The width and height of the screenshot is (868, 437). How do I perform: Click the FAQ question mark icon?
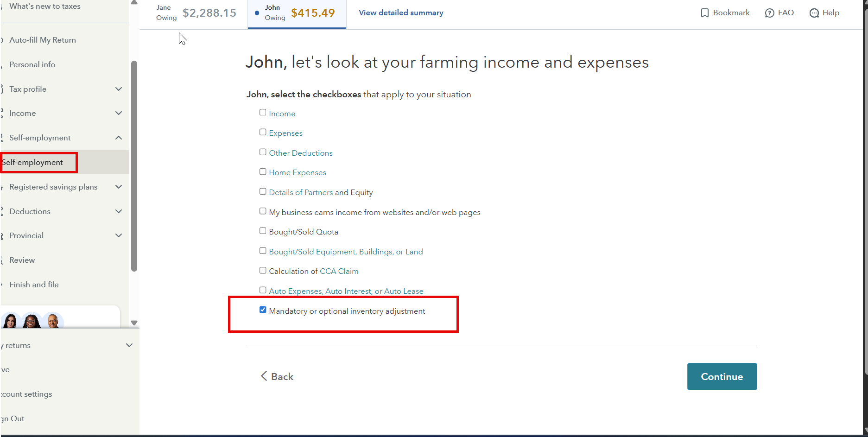(x=769, y=13)
